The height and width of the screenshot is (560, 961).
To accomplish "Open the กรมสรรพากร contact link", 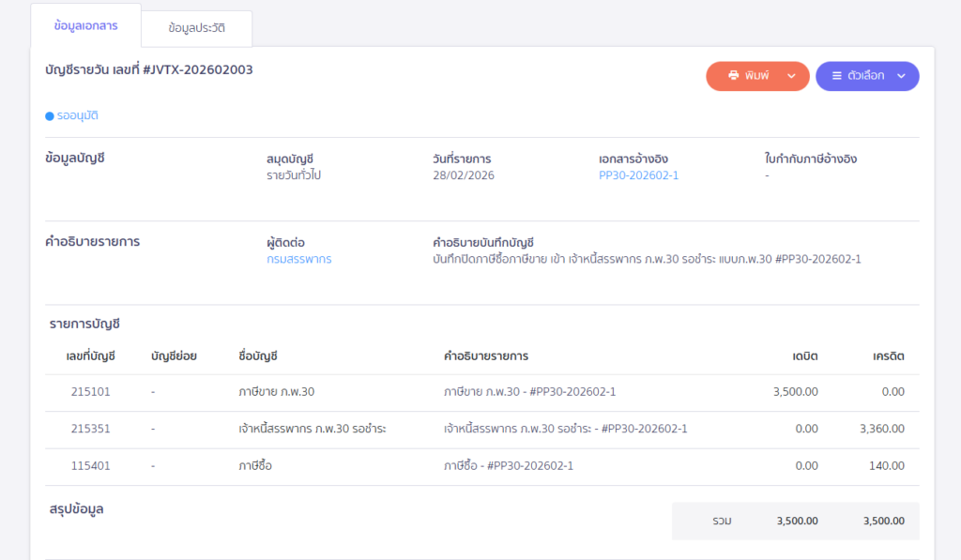I will pyautogui.click(x=298, y=259).
